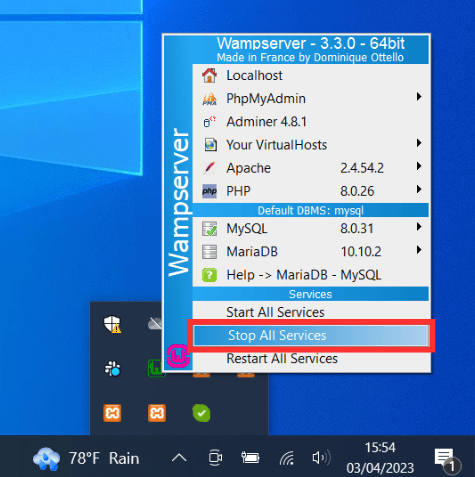Open Windows Security shield tray icon
The image size is (475, 477).
coord(112,324)
